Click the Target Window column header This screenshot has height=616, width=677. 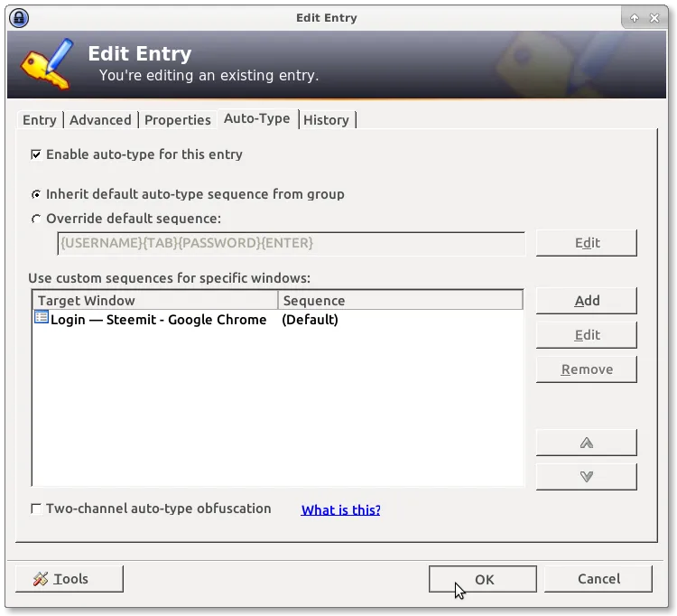click(x=155, y=300)
